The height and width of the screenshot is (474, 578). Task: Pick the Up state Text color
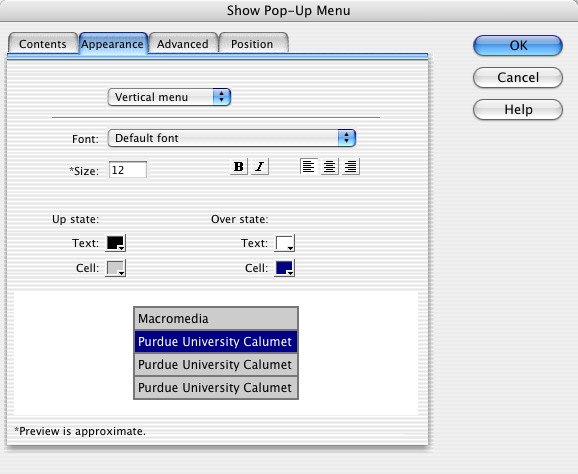coord(116,243)
